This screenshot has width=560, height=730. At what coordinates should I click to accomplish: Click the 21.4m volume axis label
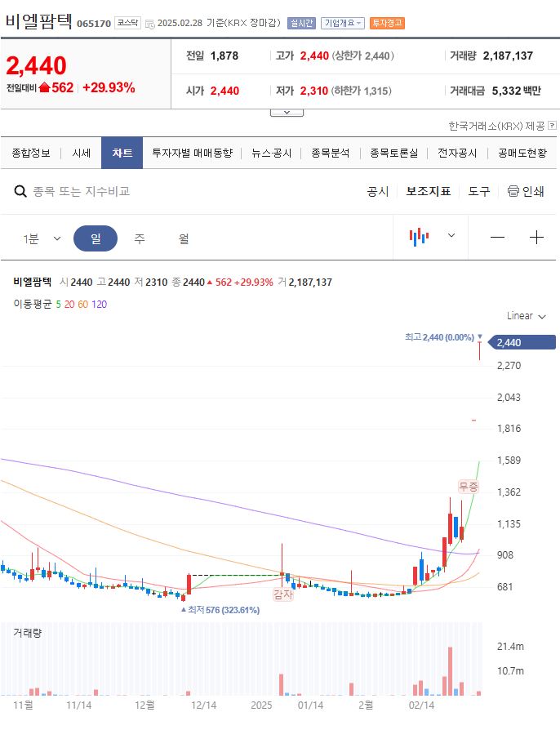(510, 647)
